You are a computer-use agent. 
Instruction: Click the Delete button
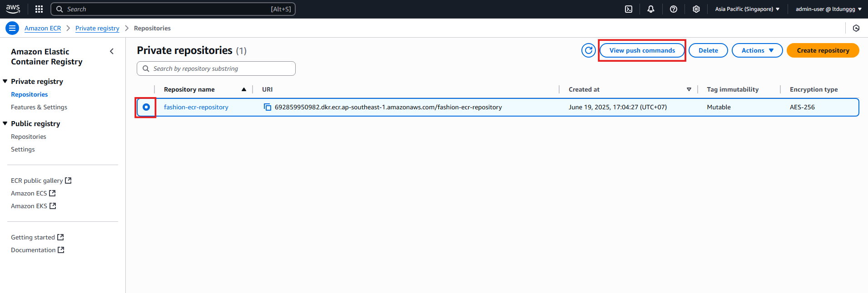tap(708, 50)
